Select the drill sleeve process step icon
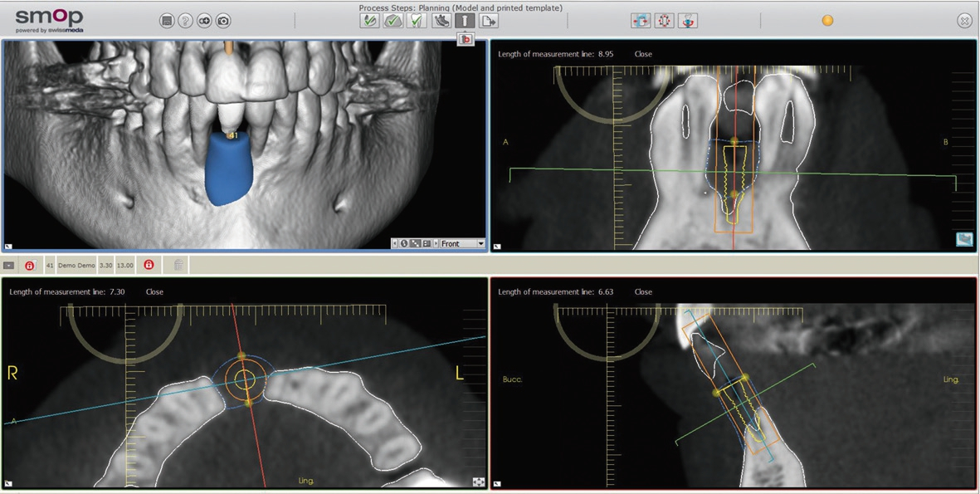This screenshot has width=980, height=494. 442,20
